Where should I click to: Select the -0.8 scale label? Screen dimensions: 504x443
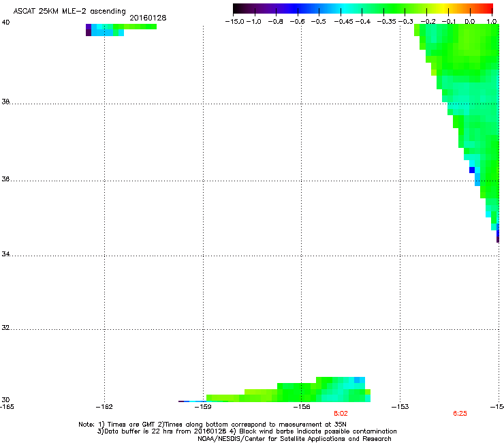point(276,22)
